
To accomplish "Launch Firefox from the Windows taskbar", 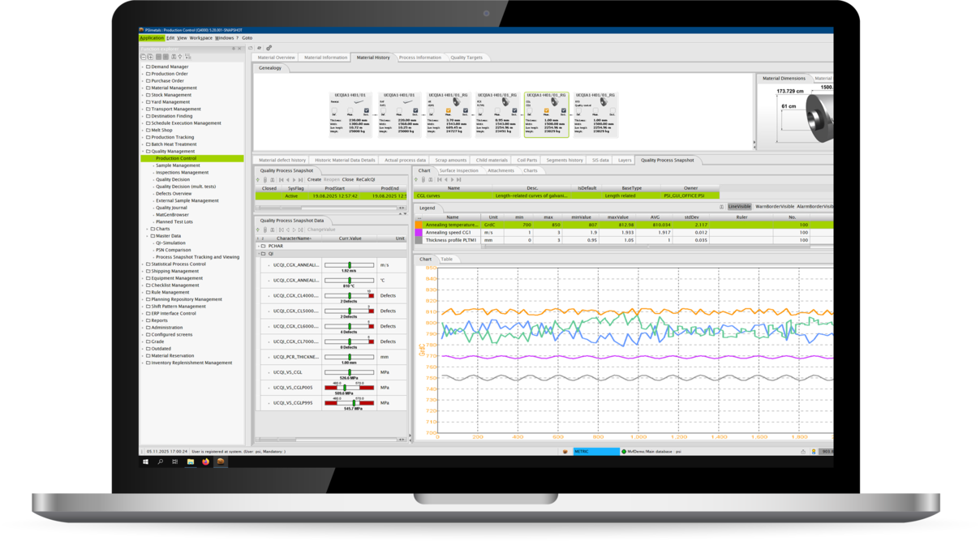I will tap(205, 462).
